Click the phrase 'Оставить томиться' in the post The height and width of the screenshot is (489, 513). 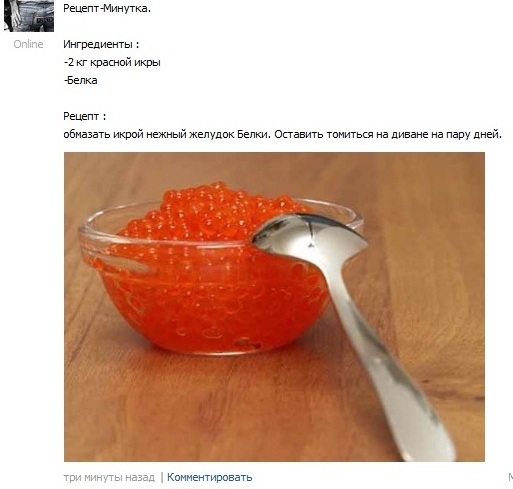click(324, 134)
